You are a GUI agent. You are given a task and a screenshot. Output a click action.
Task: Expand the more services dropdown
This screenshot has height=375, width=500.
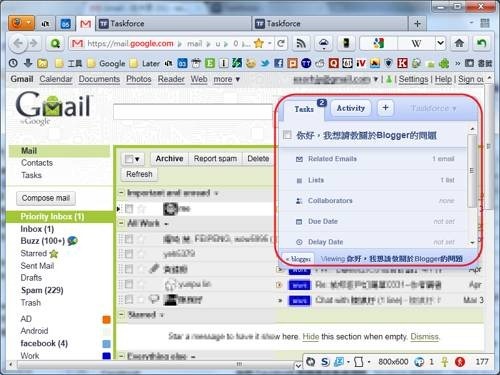(x=226, y=79)
